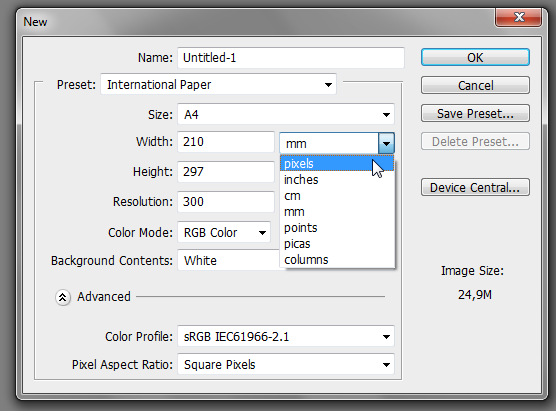Click the Name field containing Untitled-1
The image size is (556, 411).
click(x=291, y=57)
